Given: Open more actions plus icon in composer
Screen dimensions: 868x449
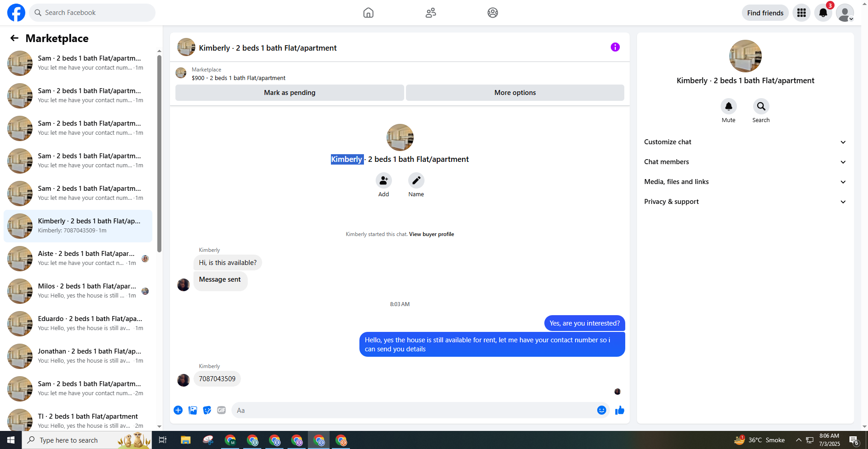Looking at the screenshot, I should coord(178,410).
